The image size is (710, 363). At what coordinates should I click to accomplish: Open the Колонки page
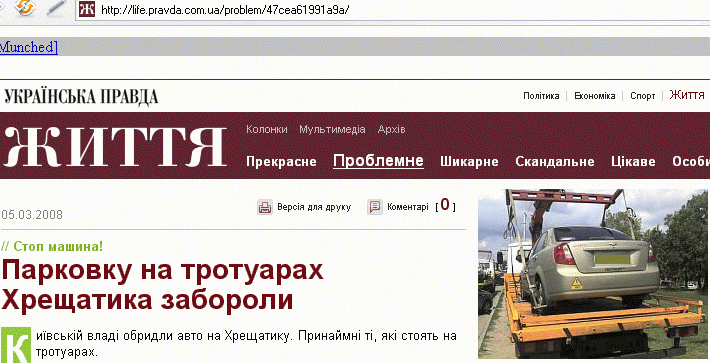(x=267, y=129)
